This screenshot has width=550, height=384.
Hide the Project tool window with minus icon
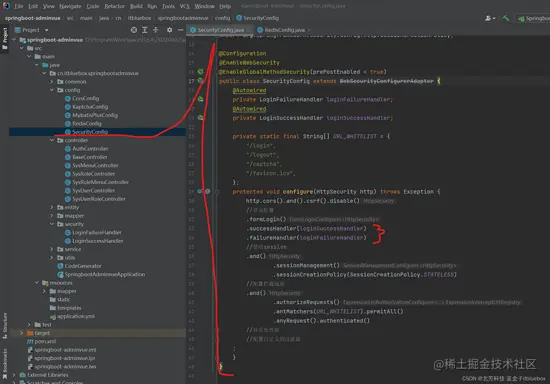[x=180, y=30]
